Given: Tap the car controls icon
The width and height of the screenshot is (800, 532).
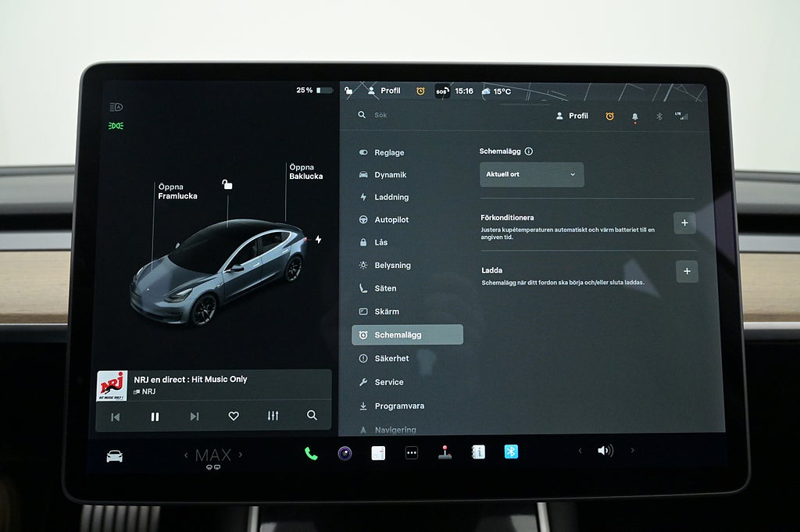Looking at the screenshot, I should [x=115, y=456].
